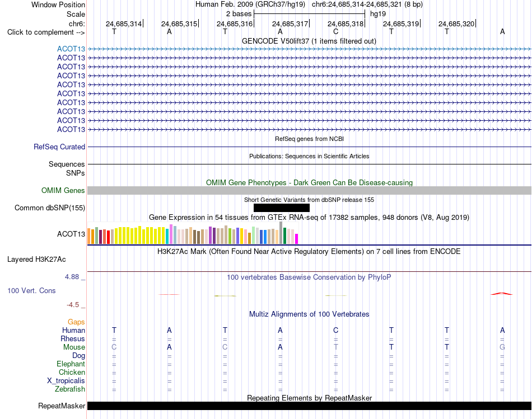Click the Chicken species label

(72, 372)
